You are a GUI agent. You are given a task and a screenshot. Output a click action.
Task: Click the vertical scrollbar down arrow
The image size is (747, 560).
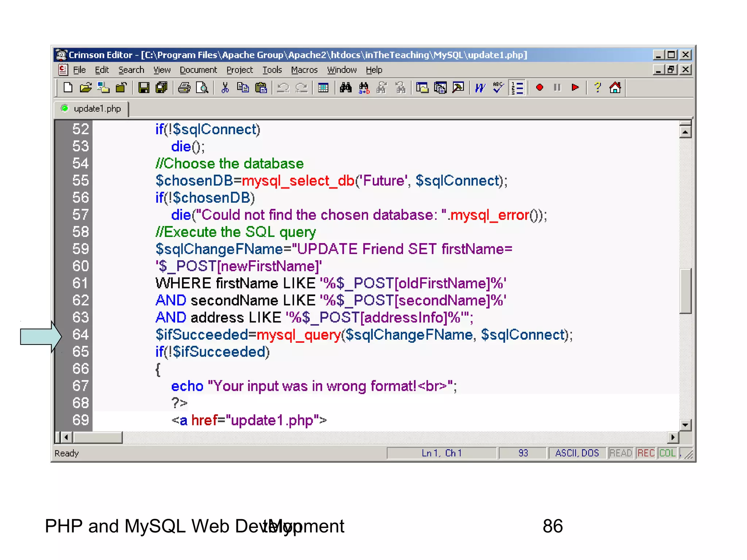coord(685,425)
